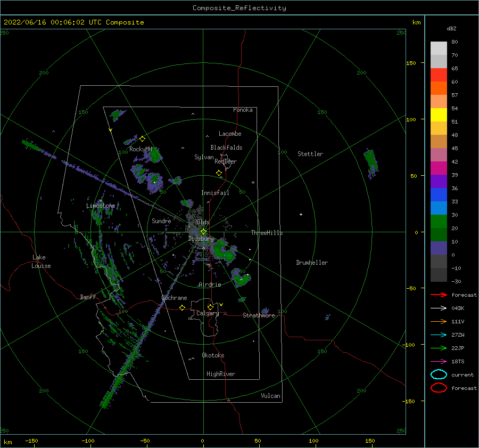Pick the dusty pink 42-45 dBZ swatch
The width and height of the screenshot is (479, 448).
pos(439,154)
